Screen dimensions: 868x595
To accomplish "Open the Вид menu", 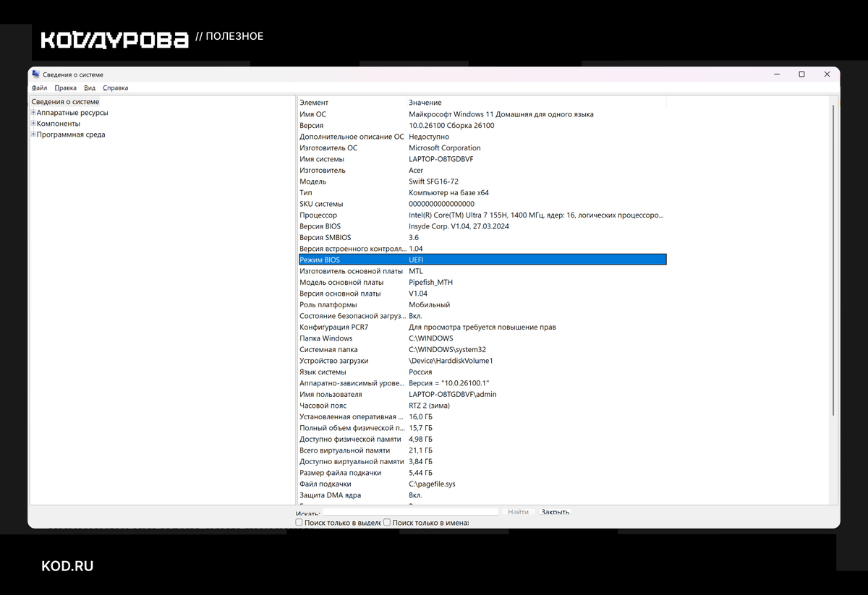I will coord(90,87).
